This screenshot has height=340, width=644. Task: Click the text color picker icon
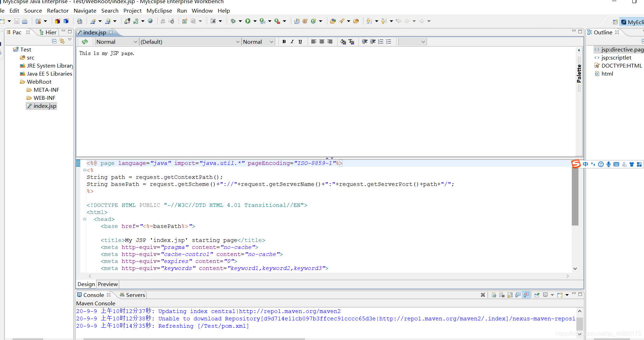pos(351,42)
